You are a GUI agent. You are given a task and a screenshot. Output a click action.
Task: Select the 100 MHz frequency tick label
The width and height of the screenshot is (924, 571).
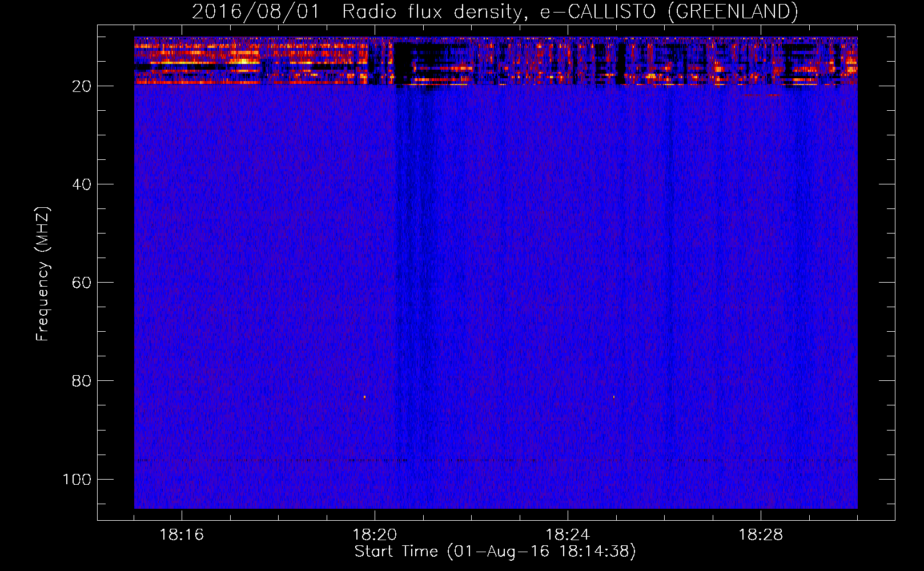77,479
